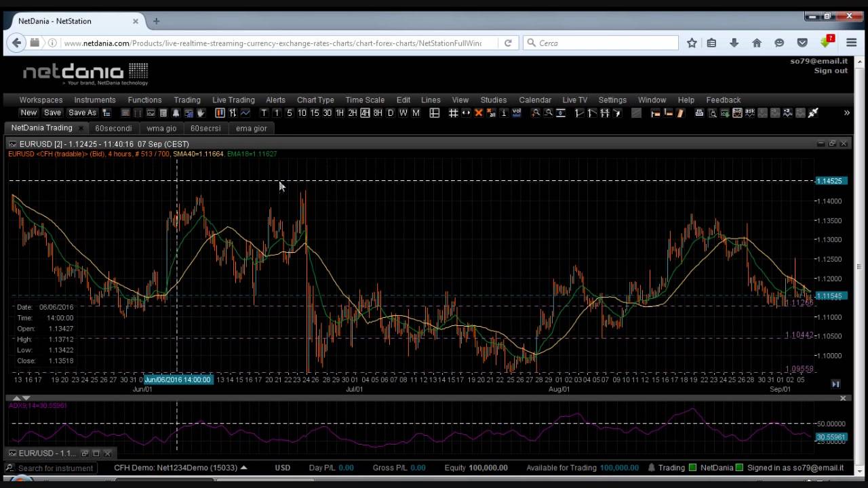
Task: Select the bar chart type icon
Action: [233, 113]
